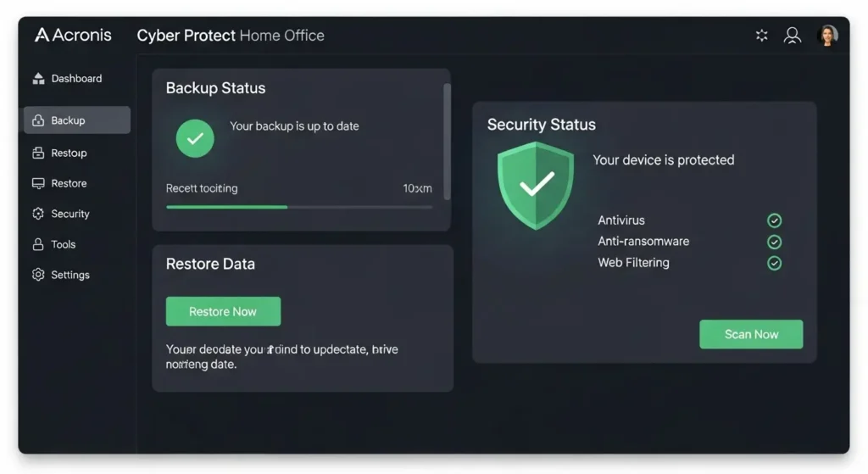Viewport: 868px width, 474px height.
Task: Toggle the Antivirus status check
Action: tap(775, 220)
